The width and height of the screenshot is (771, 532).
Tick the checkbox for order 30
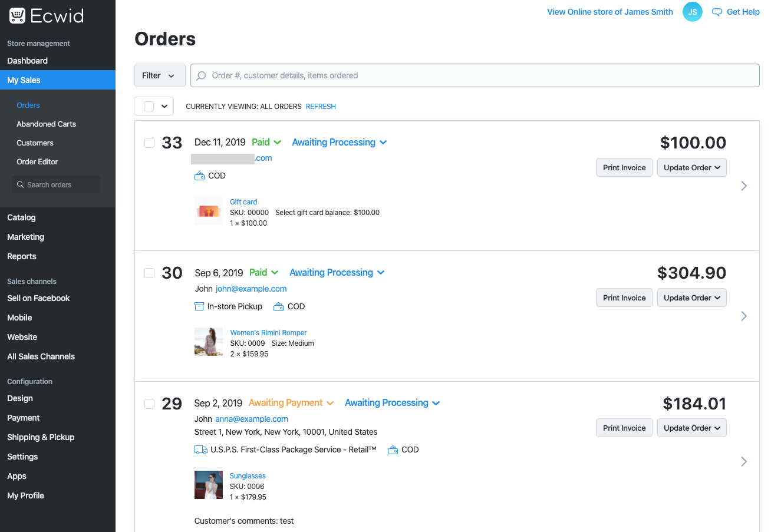click(x=150, y=273)
